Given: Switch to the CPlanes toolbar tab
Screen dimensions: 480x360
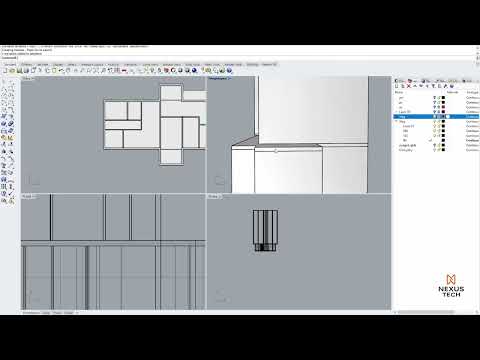Looking at the screenshot, I should coord(26,64).
